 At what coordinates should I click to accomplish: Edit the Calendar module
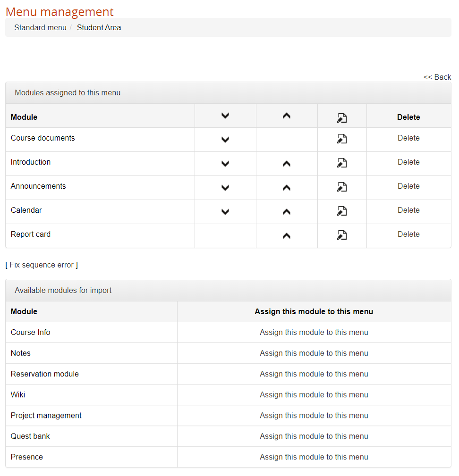(x=342, y=211)
